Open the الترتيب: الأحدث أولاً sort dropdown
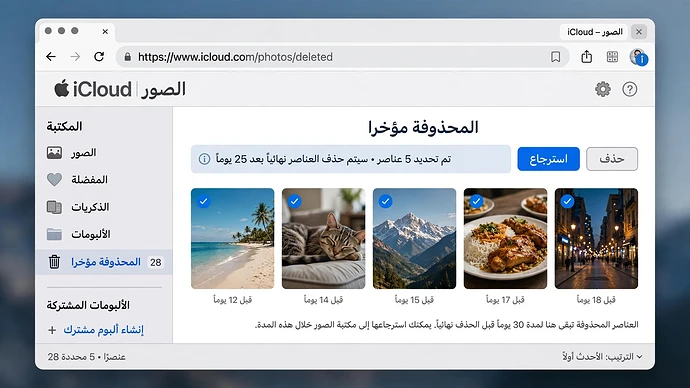This screenshot has width=690, height=388. 602,357
